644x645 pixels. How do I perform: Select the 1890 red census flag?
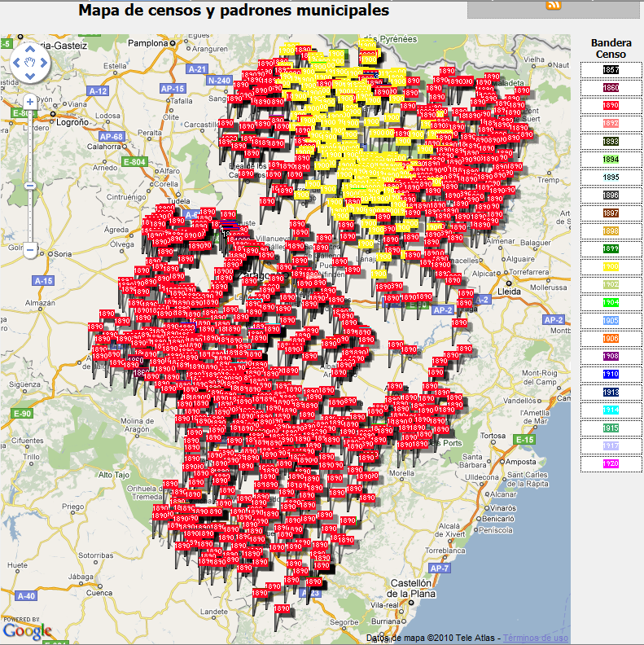coord(611,106)
